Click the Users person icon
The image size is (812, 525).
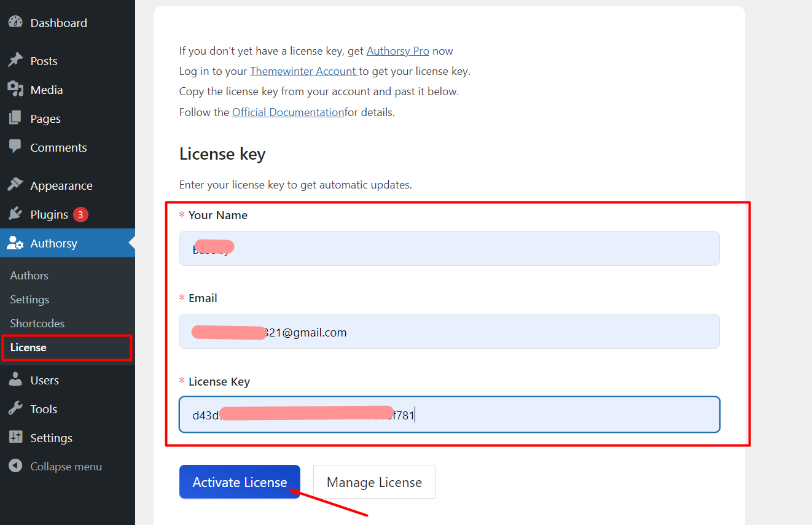pyautogui.click(x=15, y=380)
